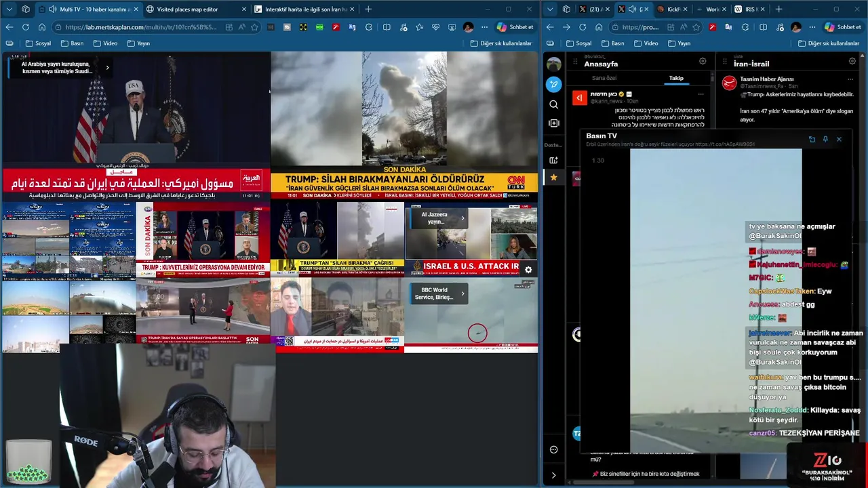
Task: Open the Sosyal bookmarks folder in the right browser
Action: coord(578,43)
